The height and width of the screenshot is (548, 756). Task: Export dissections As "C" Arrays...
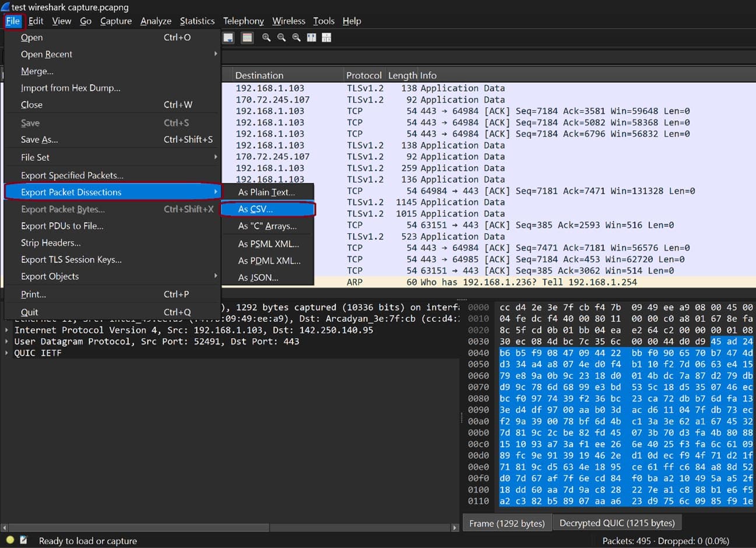pos(268,226)
